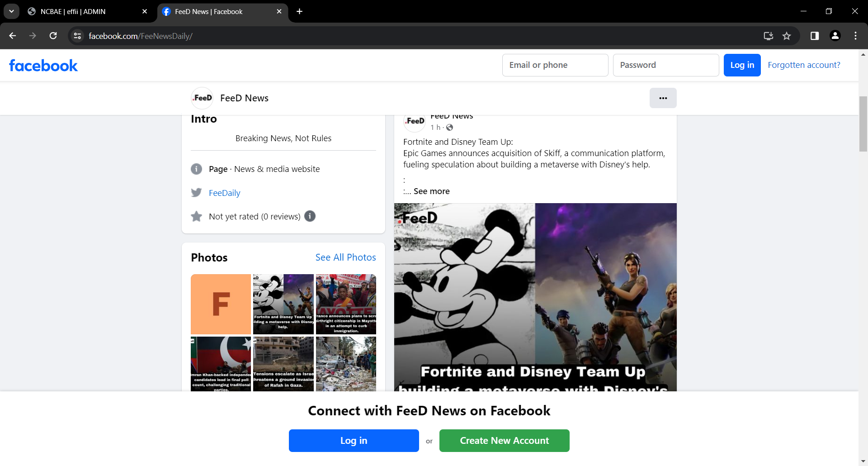Open the France Mayotte citizenship photo thumbnail

[346, 304]
